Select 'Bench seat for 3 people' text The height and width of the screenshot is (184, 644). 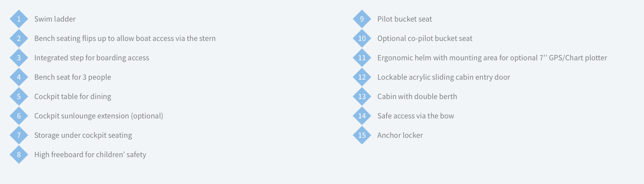point(72,77)
